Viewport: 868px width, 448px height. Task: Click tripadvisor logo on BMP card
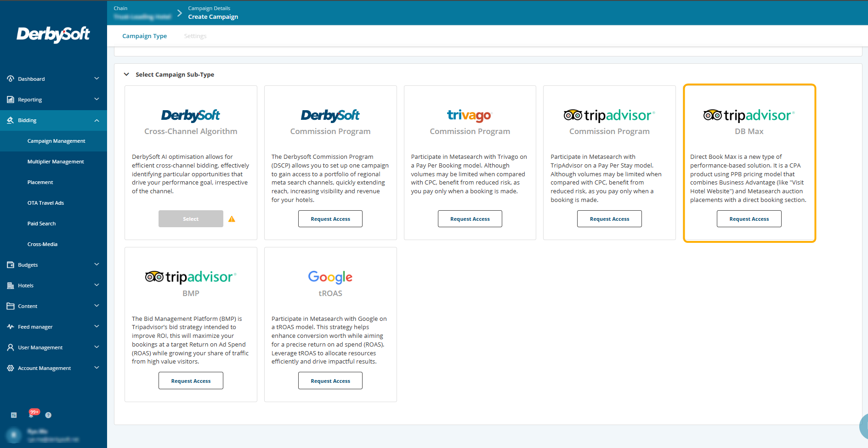point(191,277)
